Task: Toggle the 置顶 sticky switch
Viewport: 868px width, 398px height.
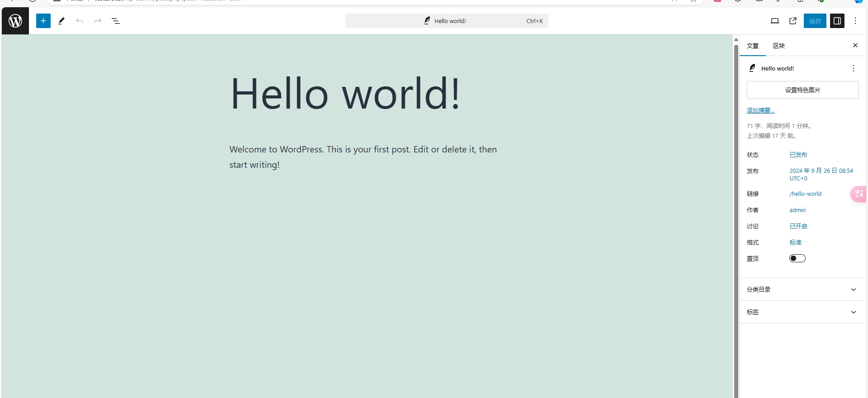Action: 797,258
